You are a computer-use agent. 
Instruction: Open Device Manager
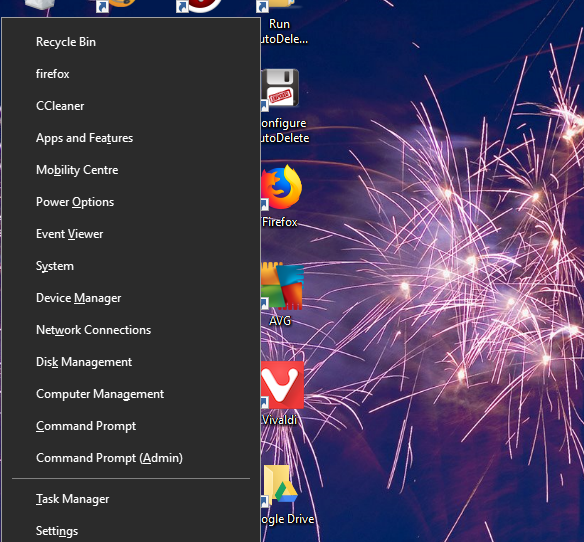(x=130, y=298)
